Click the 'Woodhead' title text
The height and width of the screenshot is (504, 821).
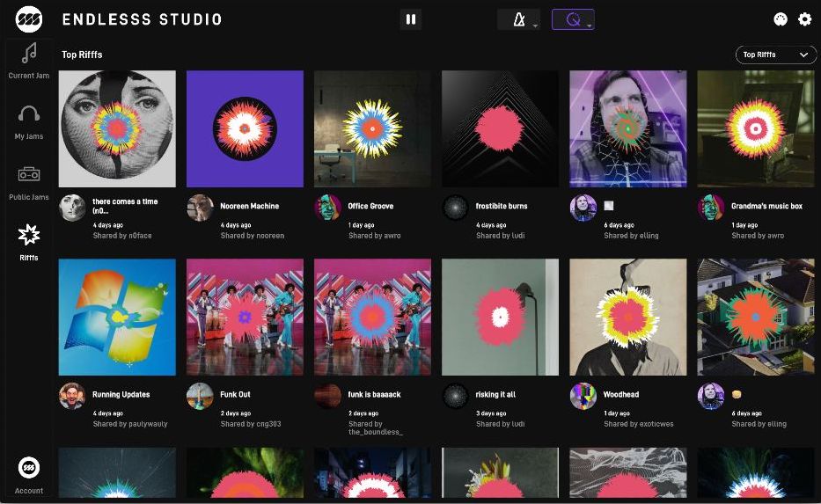click(x=621, y=395)
